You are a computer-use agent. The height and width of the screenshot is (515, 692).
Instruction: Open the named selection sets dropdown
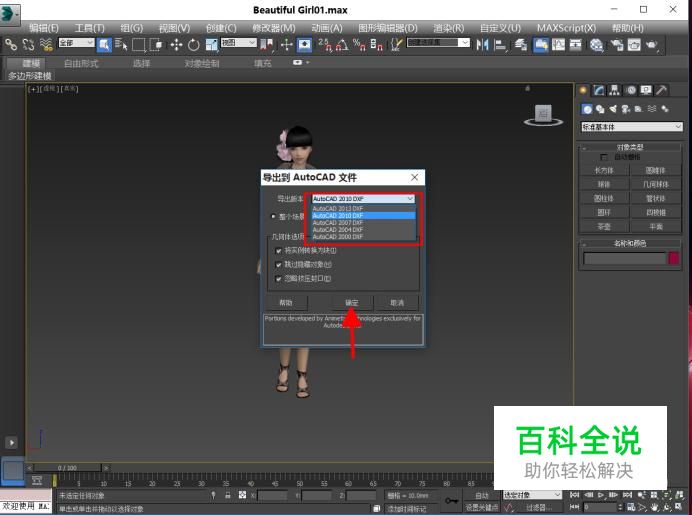[x=438, y=42]
